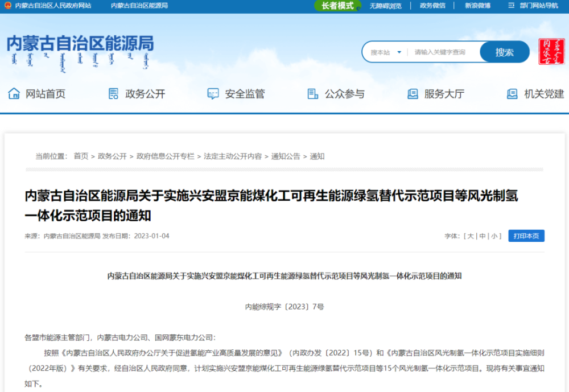The height and width of the screenshot is (392, 569).
Task: Enable 长者模式 green button
Action: tap(337, 6)
